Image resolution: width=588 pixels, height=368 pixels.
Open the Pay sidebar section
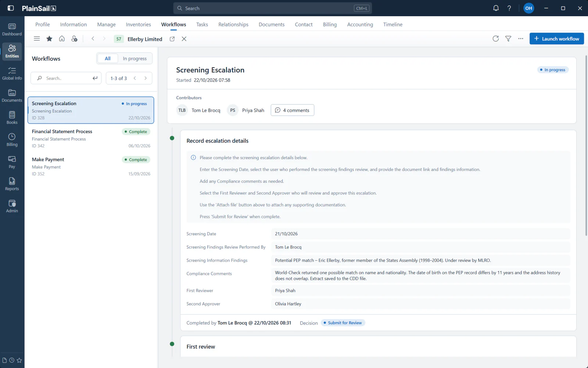click(x=12, y=162)
